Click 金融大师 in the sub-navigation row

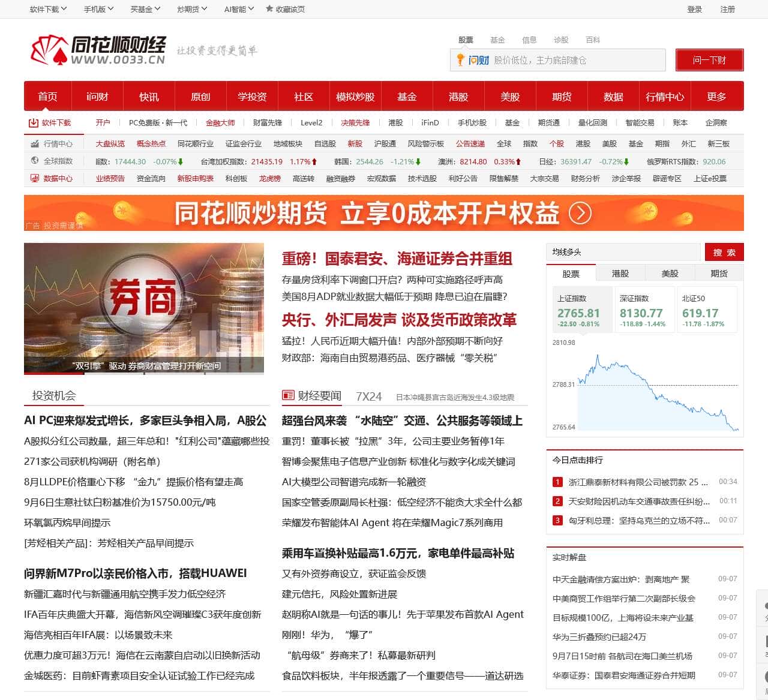click(x=220, y=123)
